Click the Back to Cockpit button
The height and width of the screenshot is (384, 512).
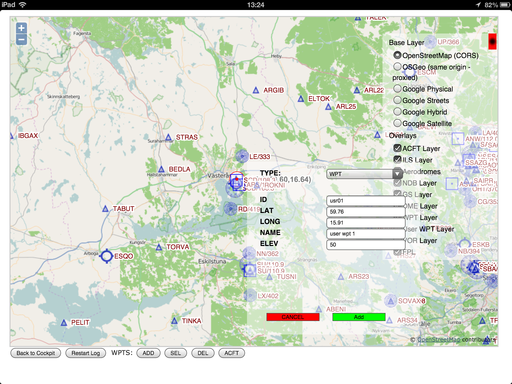click(x=36, y=353)
